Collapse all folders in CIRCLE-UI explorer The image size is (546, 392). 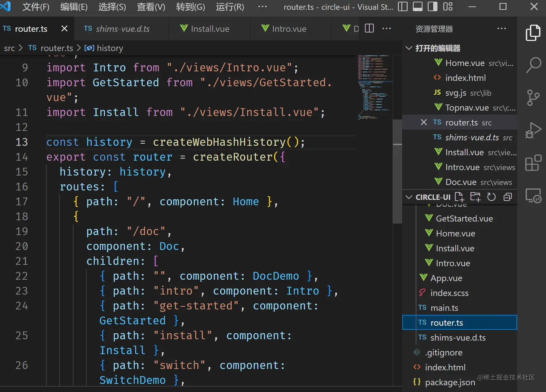(507, 197)
